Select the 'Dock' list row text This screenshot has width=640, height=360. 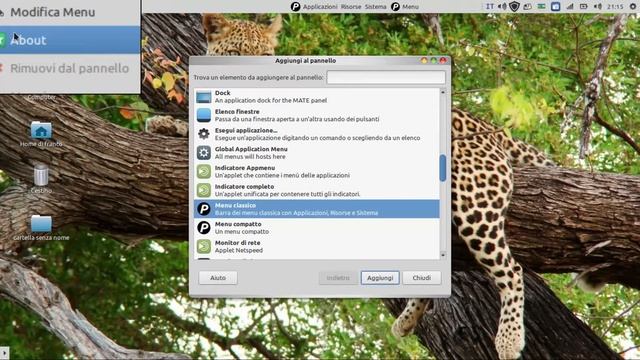pos(222,93)
